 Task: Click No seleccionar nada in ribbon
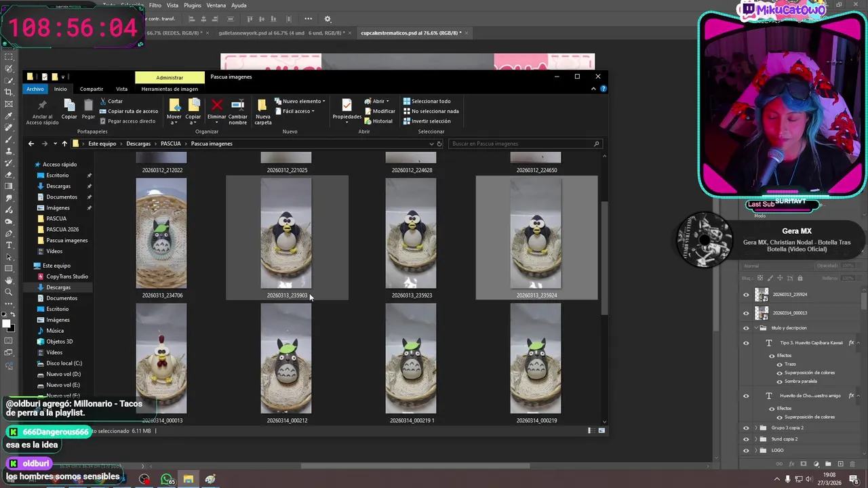[431, 111]
